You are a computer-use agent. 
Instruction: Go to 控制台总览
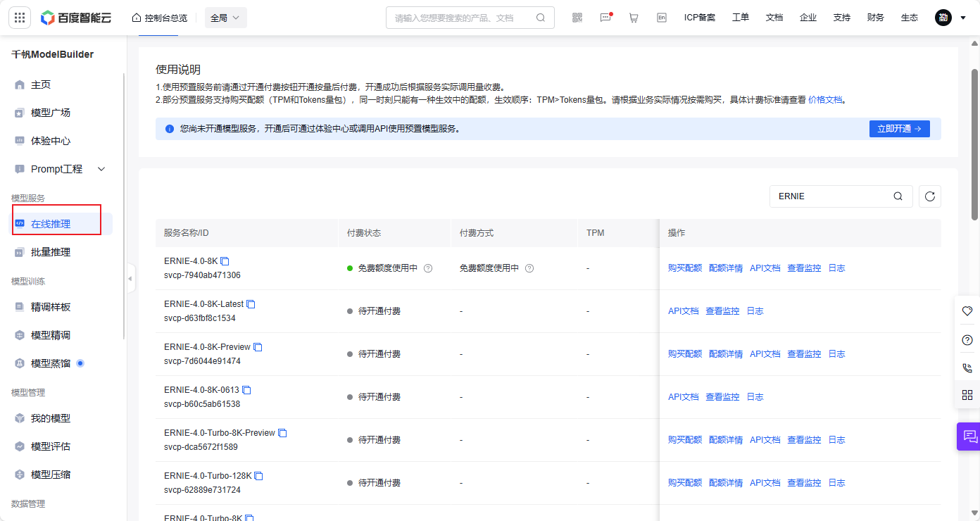tap(160, 18)
